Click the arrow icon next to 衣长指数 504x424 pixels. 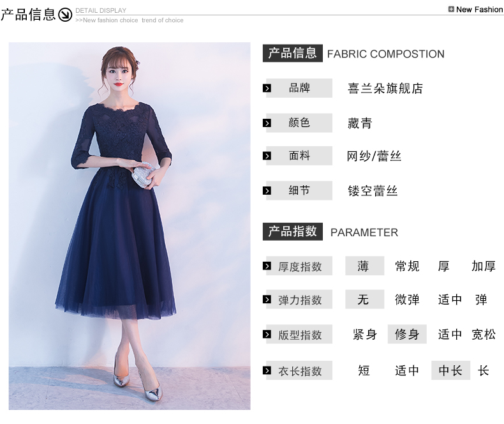(x=267, y=370)
